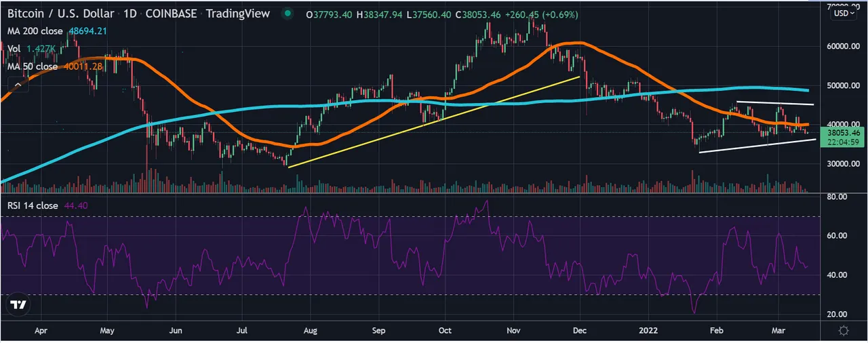
Task: Select the Vol indicator legend
Action: pos(14,49)
